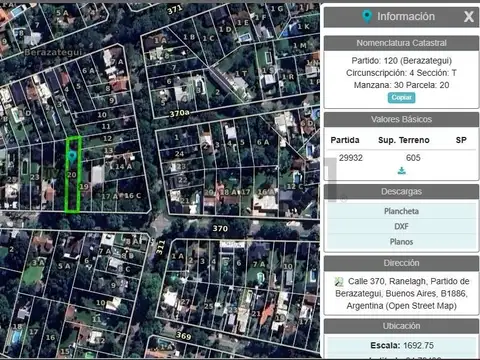Viewport: 480px width, 360px height.
Task: Click the Descargas section header
Action: (x=401, y=192)
